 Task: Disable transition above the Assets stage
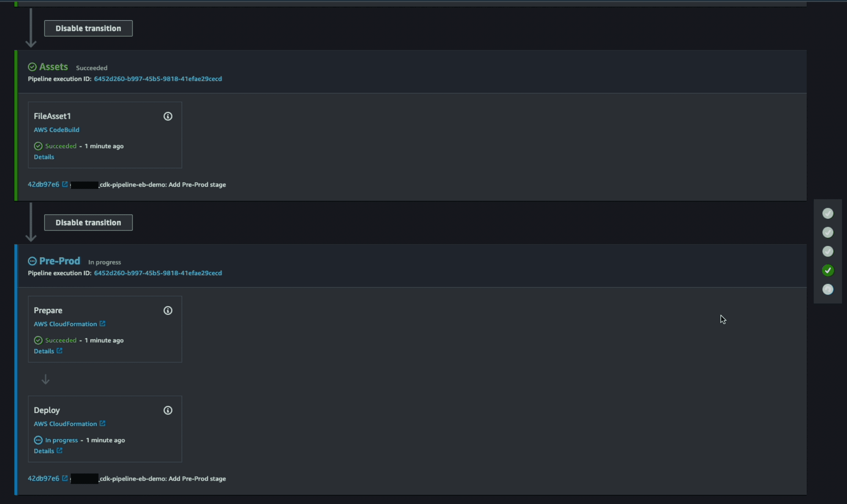(x=88, y=28)
